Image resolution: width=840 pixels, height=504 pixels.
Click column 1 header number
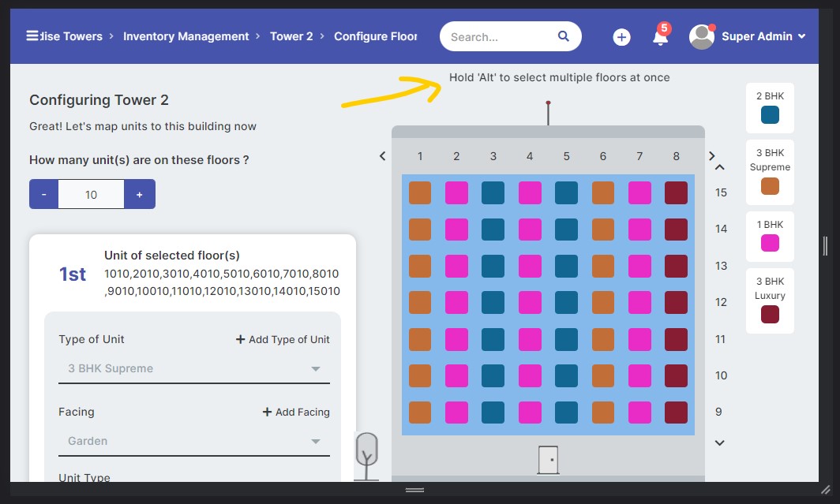click(420, 156)
